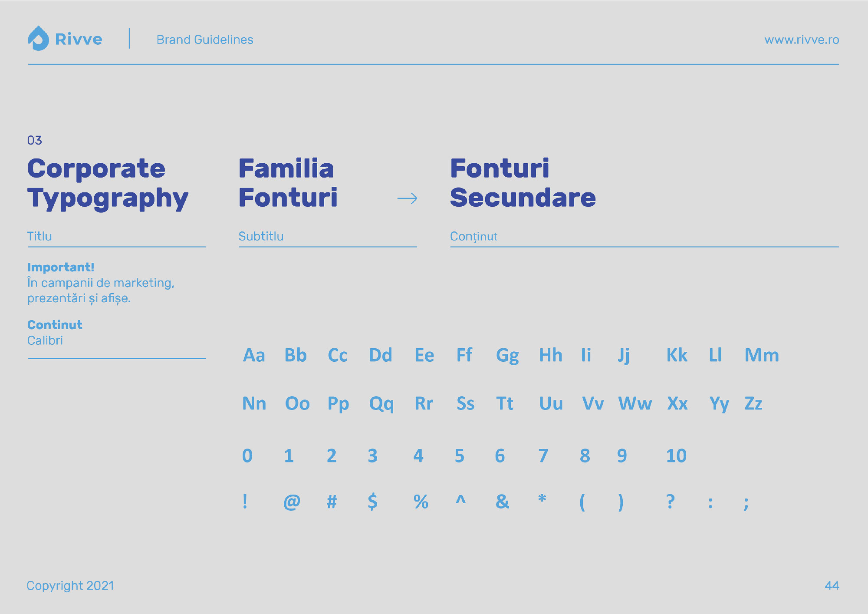Click the Conținut label
This screenshot has height=614, width=868.
[x=473, y=237]
